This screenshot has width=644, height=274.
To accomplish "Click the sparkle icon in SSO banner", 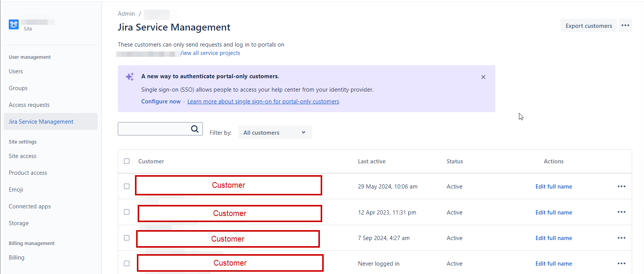I will (130, 77).
